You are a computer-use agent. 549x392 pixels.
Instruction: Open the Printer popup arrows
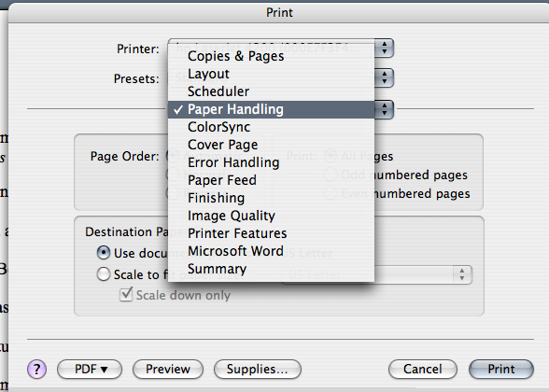[x=385, y=49]
